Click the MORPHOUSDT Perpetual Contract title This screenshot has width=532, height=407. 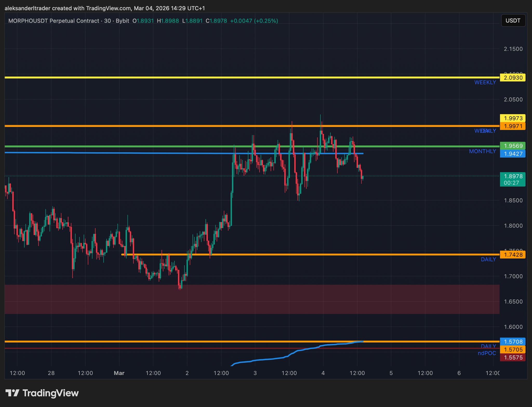54,21
